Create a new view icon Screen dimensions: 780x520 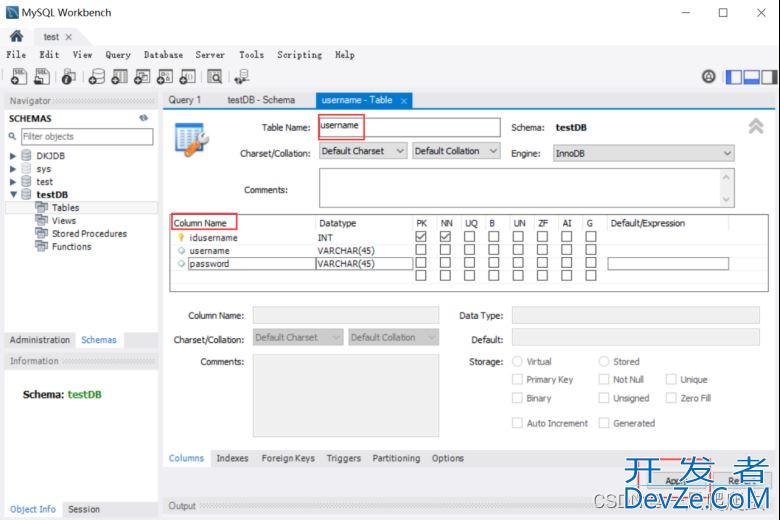[142, 77]
